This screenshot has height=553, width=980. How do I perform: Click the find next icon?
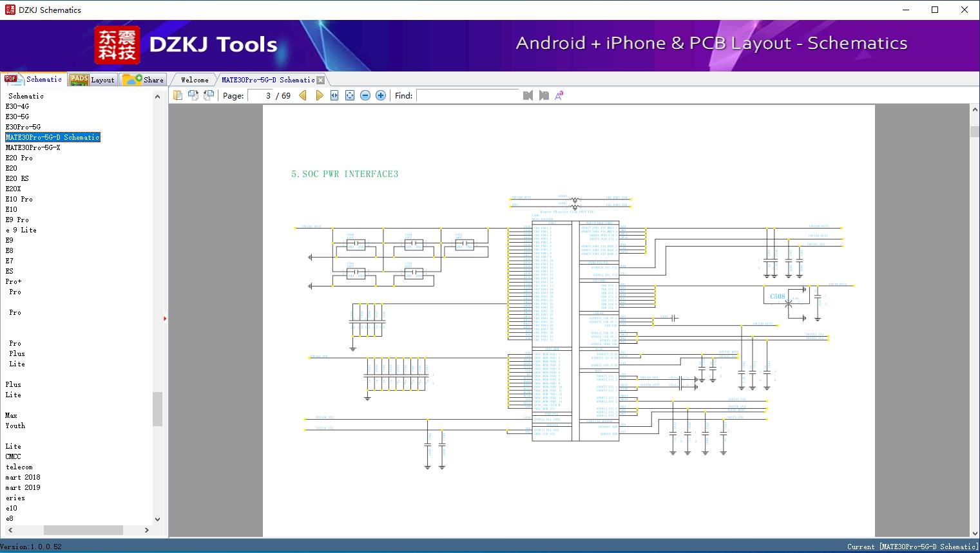[x=544, y=95]
